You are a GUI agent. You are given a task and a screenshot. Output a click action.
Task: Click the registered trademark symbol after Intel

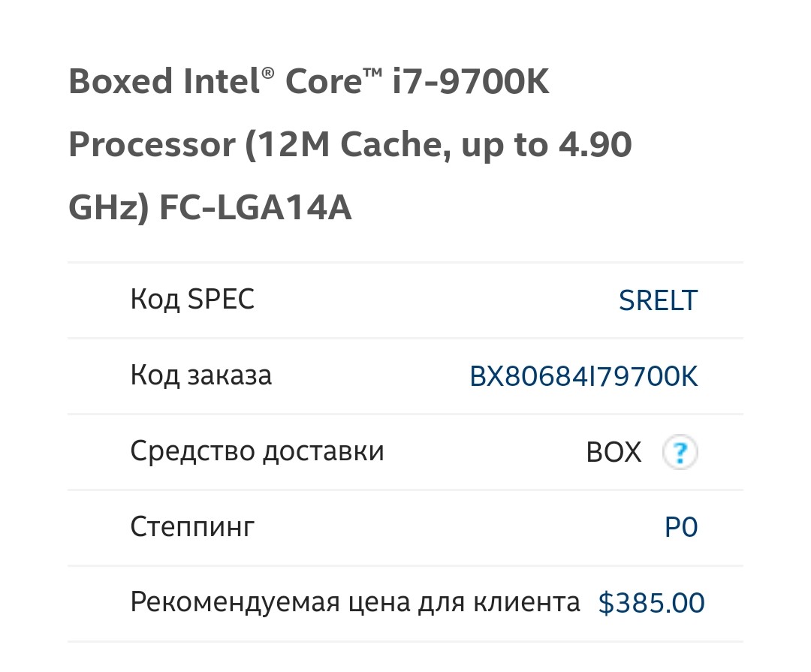(x=267, y=72)
